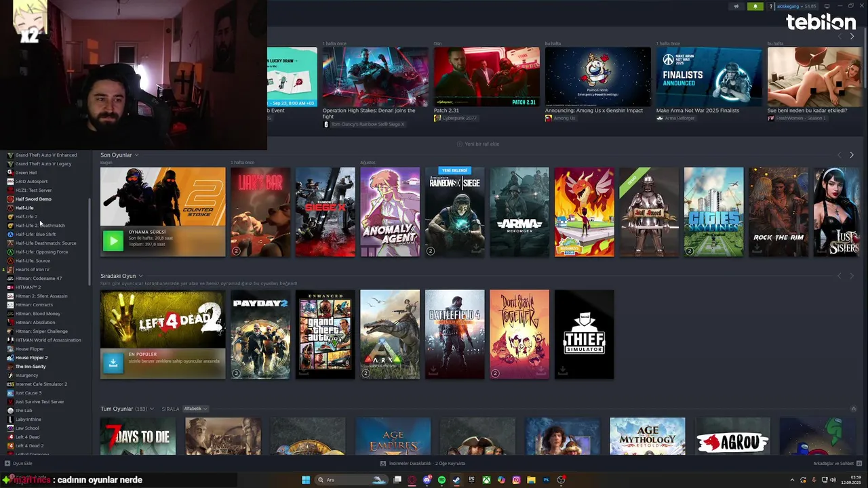The image size is (868, 488).
Task: Open Instagram from the taskbar
Action: [x=516, y=480]
